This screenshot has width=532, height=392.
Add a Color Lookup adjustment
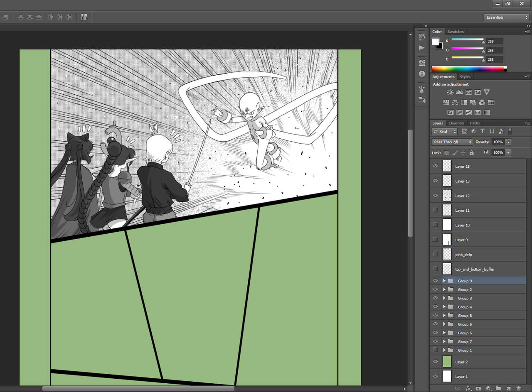(x=491, y=103)
